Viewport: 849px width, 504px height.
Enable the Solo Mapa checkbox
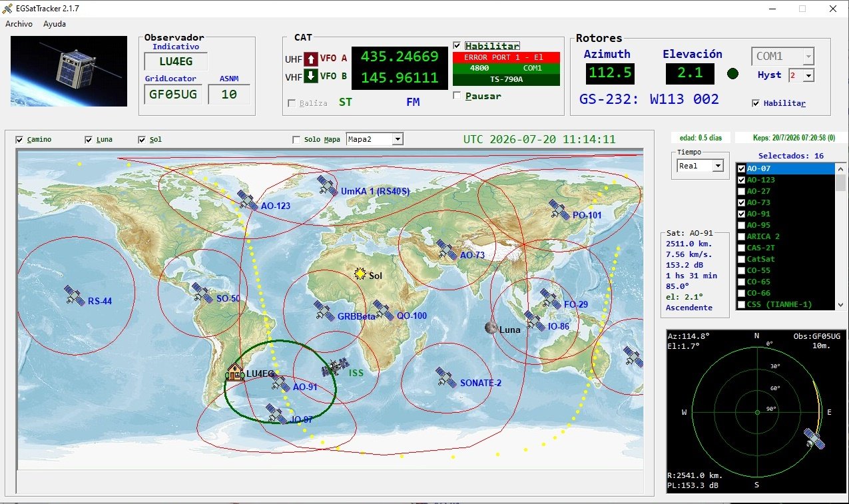pyautogui.click(x=296, y=140)
